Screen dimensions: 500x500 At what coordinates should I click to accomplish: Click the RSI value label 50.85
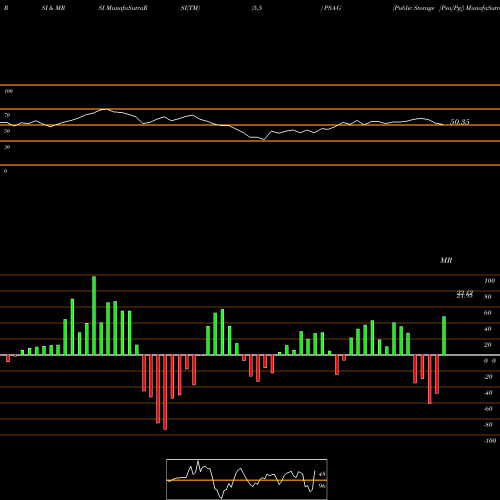point(460,122)
